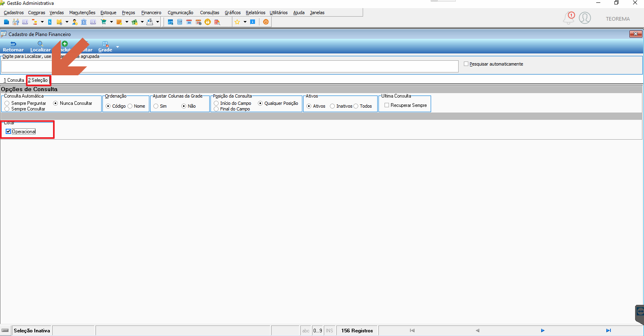Click the yellow folder with gear icon
This screenshot has width=644, height=336.
coord(59,22)
